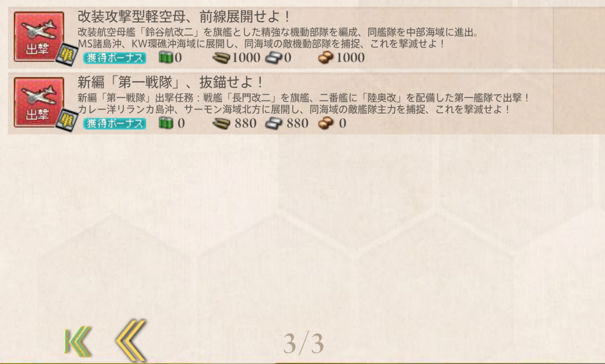Click the steel ingot icon in the first quest
The image size is (605, 364).
pos(274,58)
